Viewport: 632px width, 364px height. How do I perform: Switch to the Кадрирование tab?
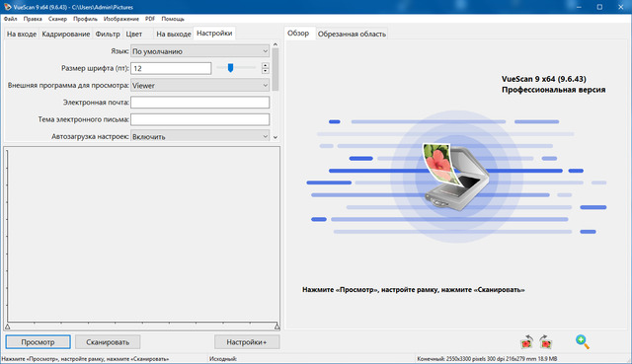(66, 34)
